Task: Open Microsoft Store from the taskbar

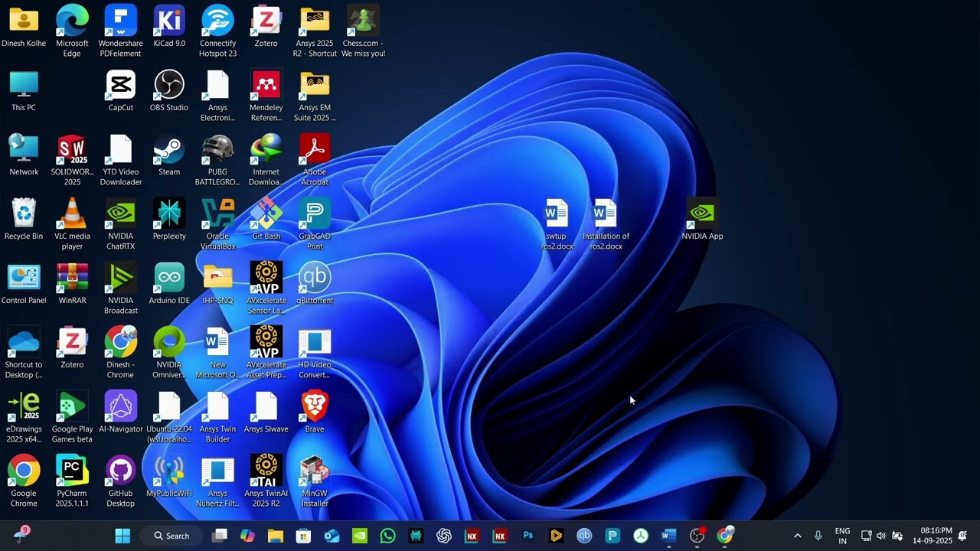Action: [303, 536]
